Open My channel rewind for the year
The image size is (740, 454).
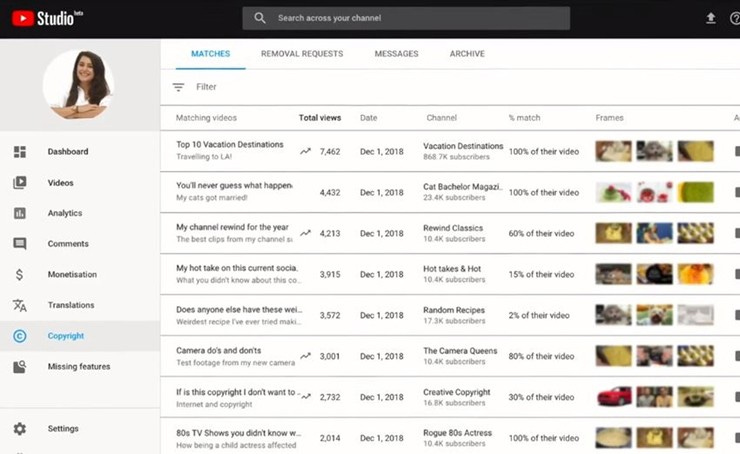[x=232, y=227]
